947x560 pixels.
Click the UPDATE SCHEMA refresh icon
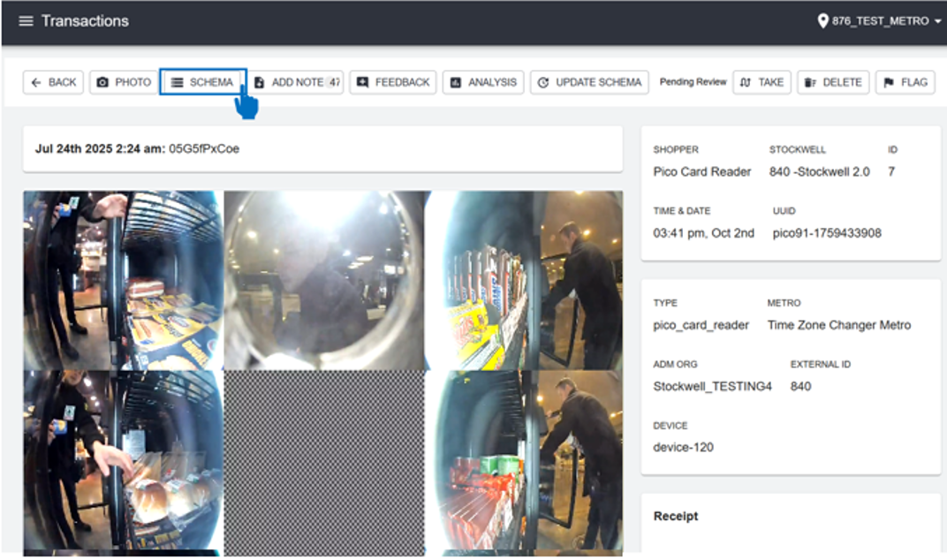click(542, 82)
